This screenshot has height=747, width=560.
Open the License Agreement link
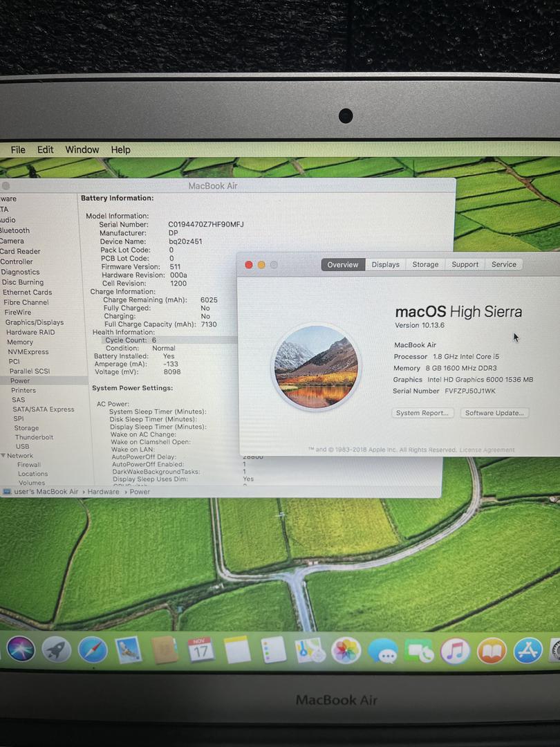(487, 450)
